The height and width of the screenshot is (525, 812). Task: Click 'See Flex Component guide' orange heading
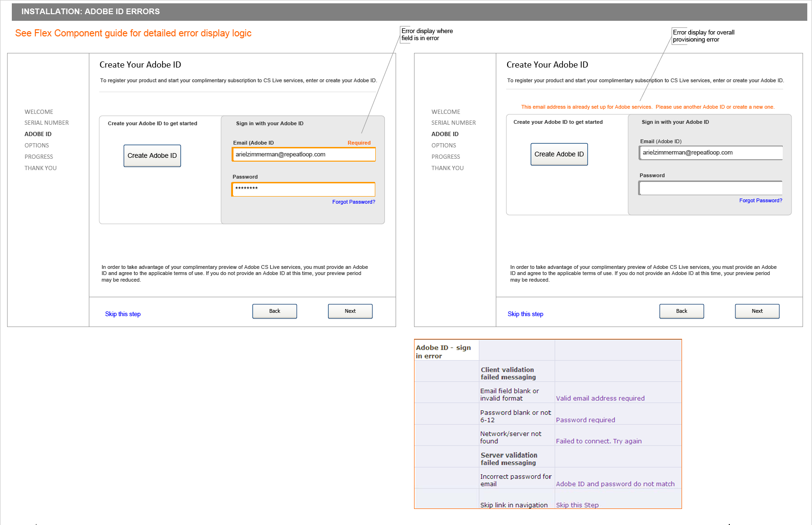[133, 33]
